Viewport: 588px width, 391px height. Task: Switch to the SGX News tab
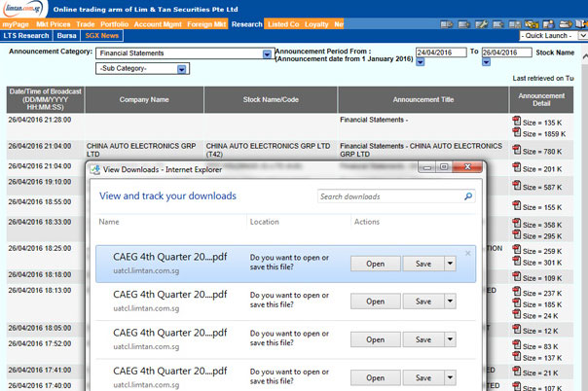point(101,36)
